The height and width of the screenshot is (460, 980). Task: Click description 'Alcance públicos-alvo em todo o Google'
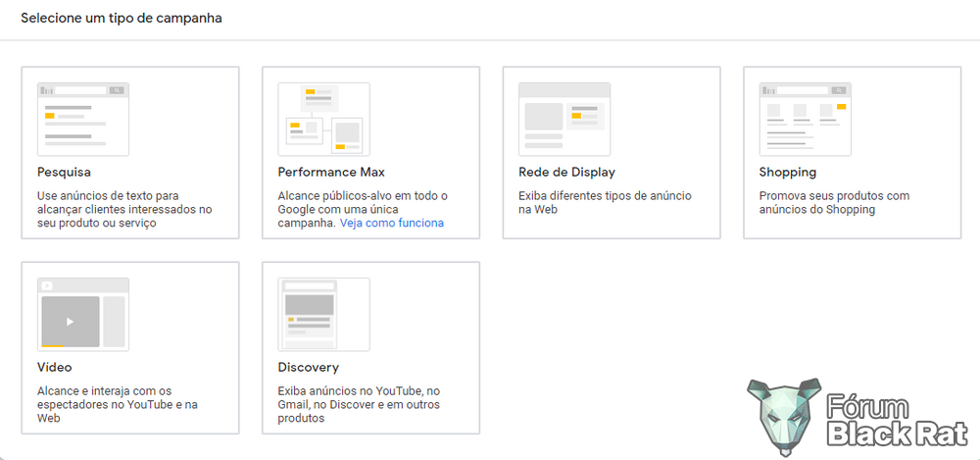click(x=363, y=209)
